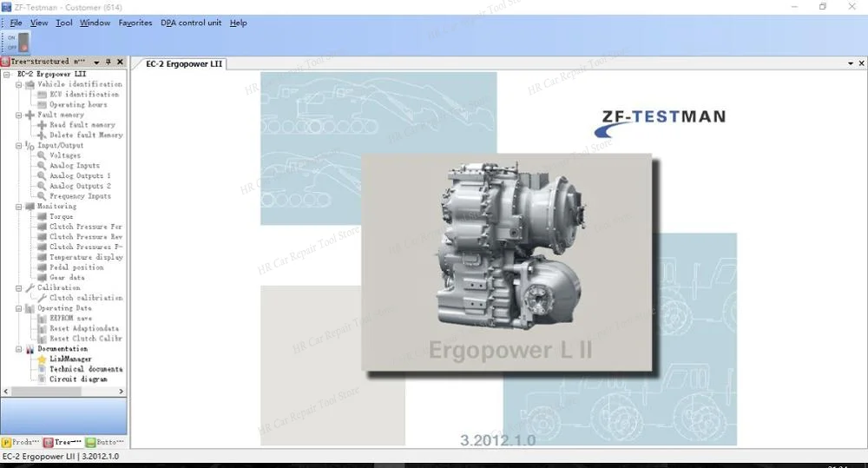
Task: Open the Favorites menu
Action: pyautogui.click(x=135, y=23)
